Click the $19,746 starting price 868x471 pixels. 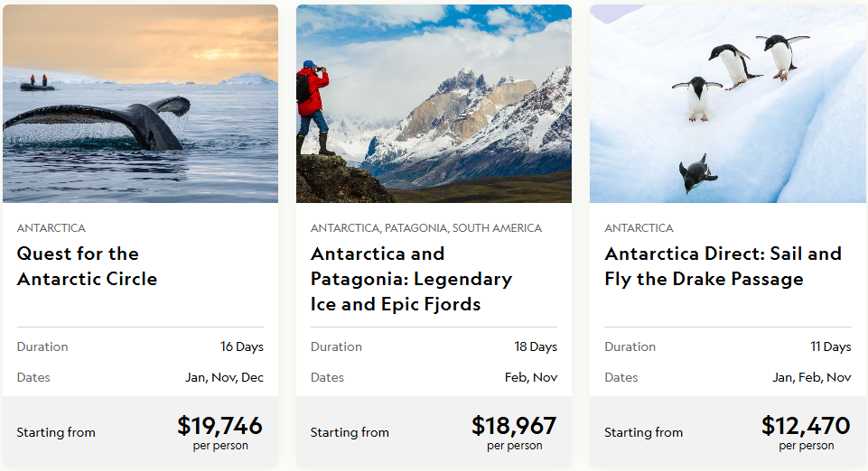point(219,426)
